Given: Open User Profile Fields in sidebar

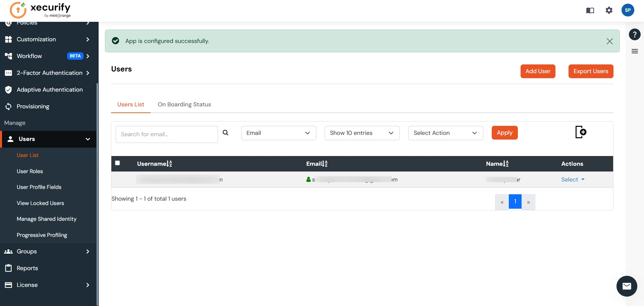Looking at the screenshot, I should tap(39, 187).
